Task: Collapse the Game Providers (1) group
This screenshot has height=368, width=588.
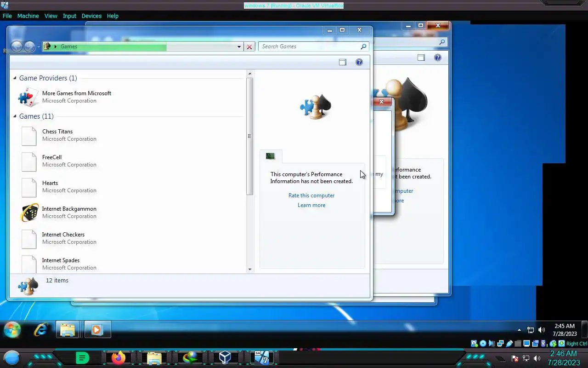Action: [15, 78]
